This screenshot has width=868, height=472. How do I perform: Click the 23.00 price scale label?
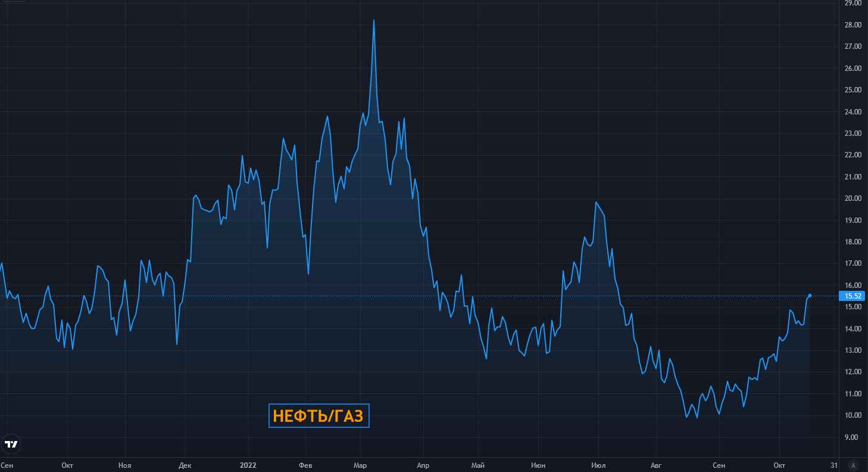coord(853,133)
